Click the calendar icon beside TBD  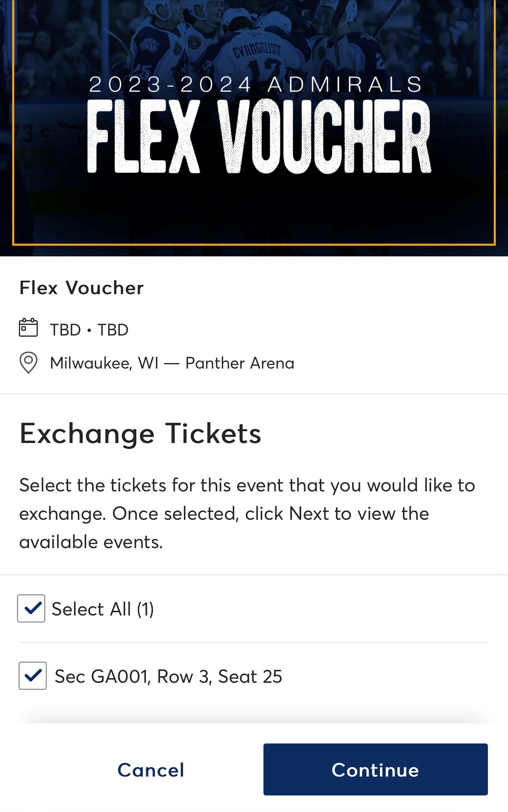[28, 328]
